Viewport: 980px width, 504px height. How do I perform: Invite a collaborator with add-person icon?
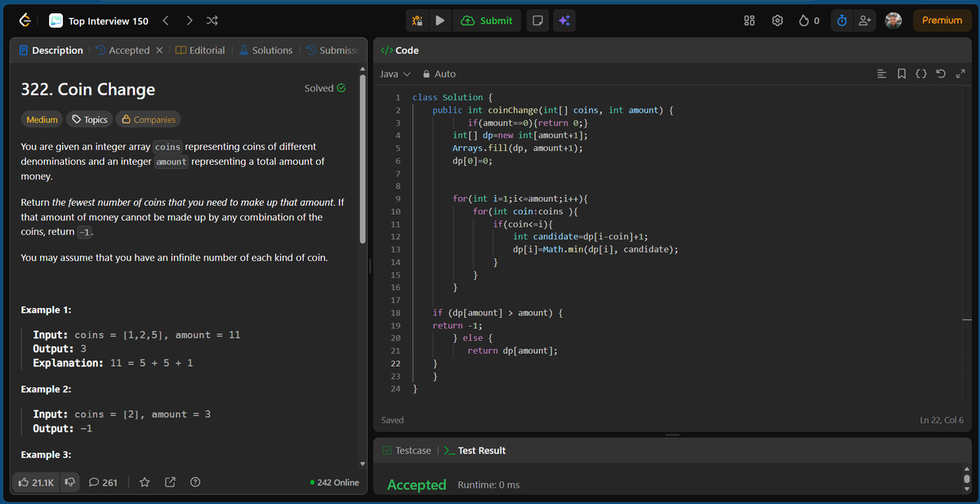[x=864, y=20]
